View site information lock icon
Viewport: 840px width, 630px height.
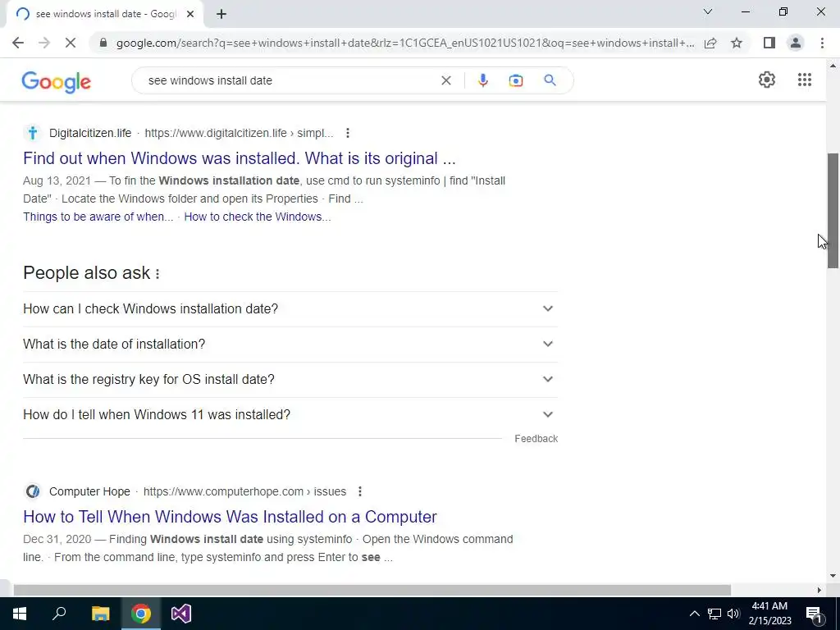point(103,43)
